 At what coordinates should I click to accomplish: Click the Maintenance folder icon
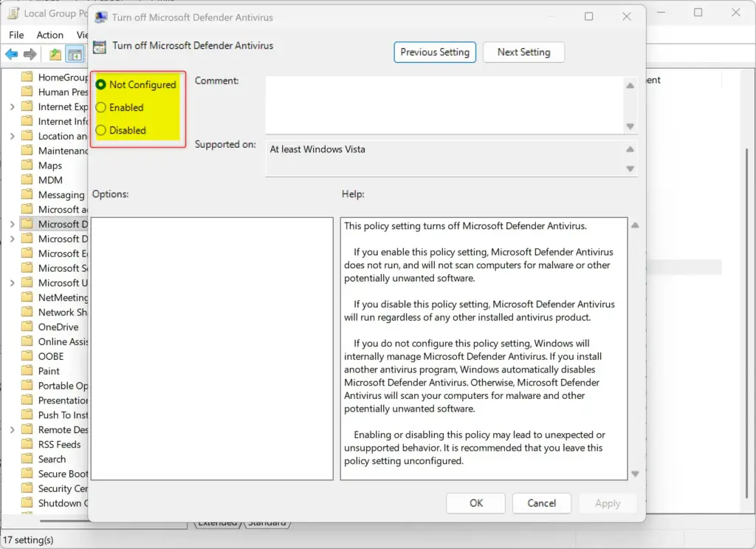click(27, 151)
